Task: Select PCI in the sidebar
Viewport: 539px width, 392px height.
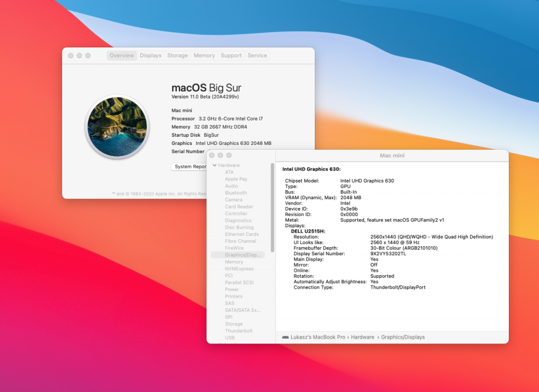Action: click(229, 275)
